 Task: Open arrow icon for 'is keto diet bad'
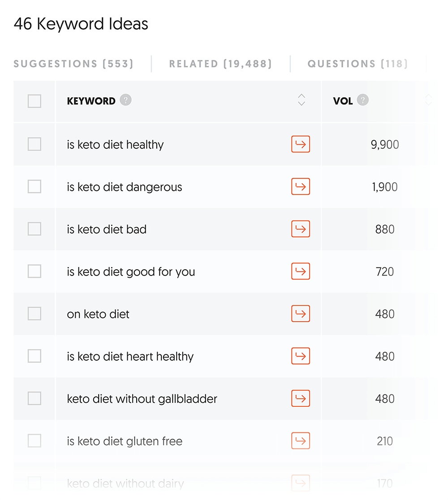click(x=301, y=229)
